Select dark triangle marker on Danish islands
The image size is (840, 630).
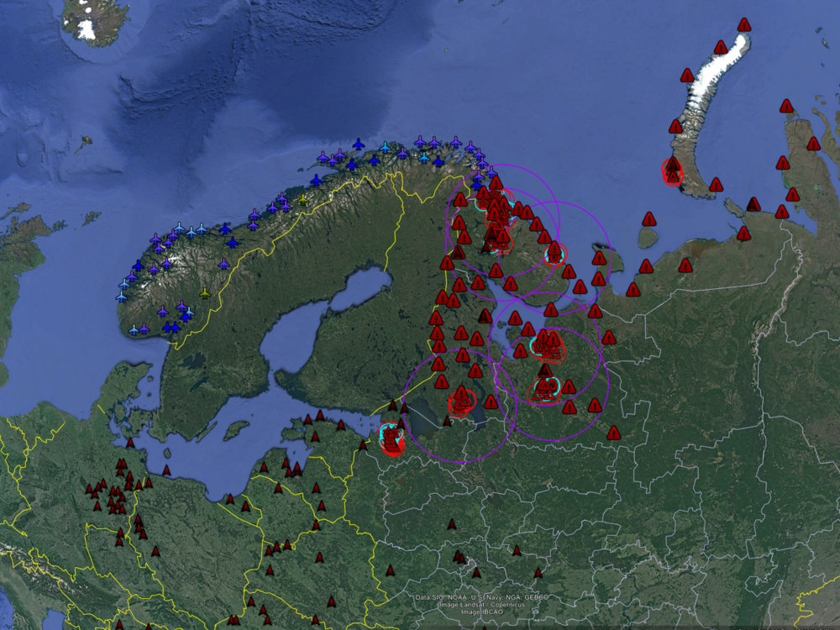(130, 443)
